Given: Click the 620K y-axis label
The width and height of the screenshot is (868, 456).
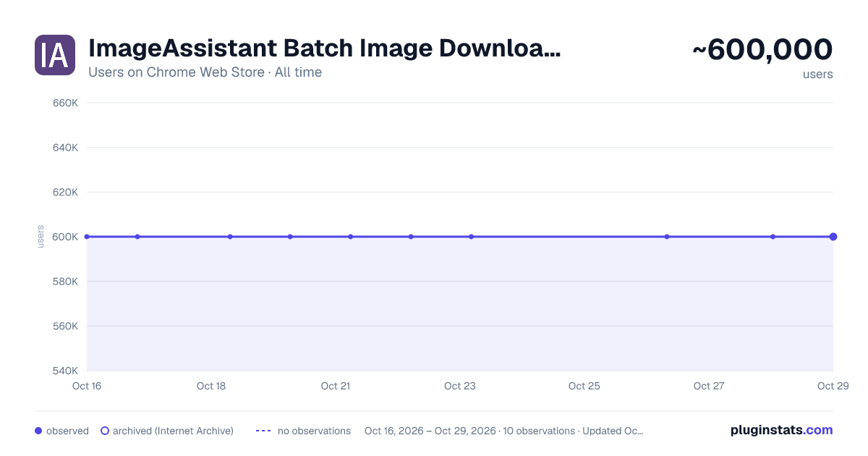Looking at the screenshot, I should (x=66, y=193).
